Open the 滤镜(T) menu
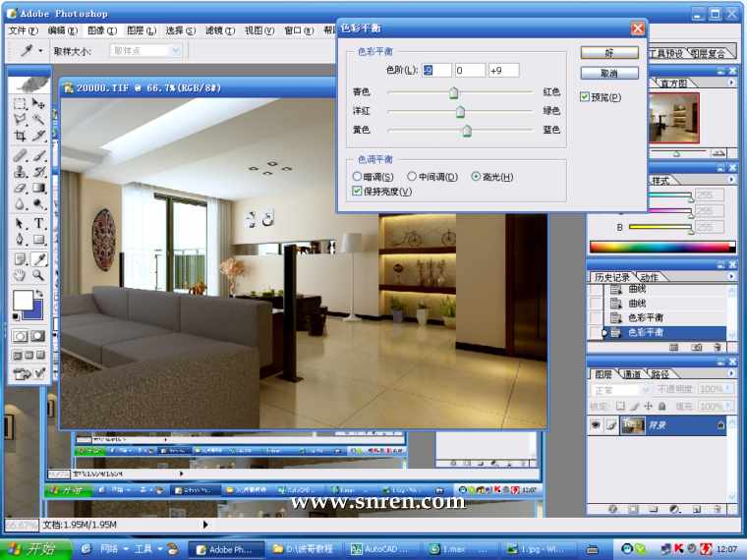This screenshot has height=560, width=747. [x=219, y=30]
